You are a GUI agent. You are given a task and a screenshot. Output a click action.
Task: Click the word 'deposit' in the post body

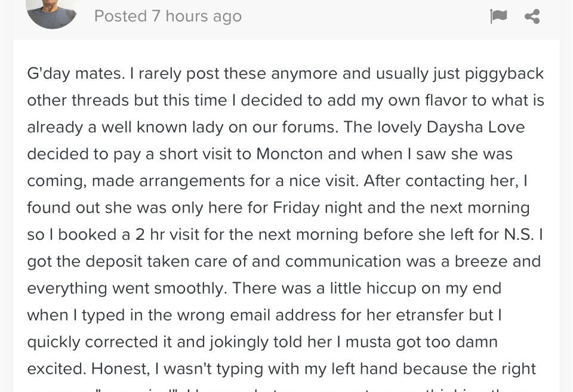point(113,261)
